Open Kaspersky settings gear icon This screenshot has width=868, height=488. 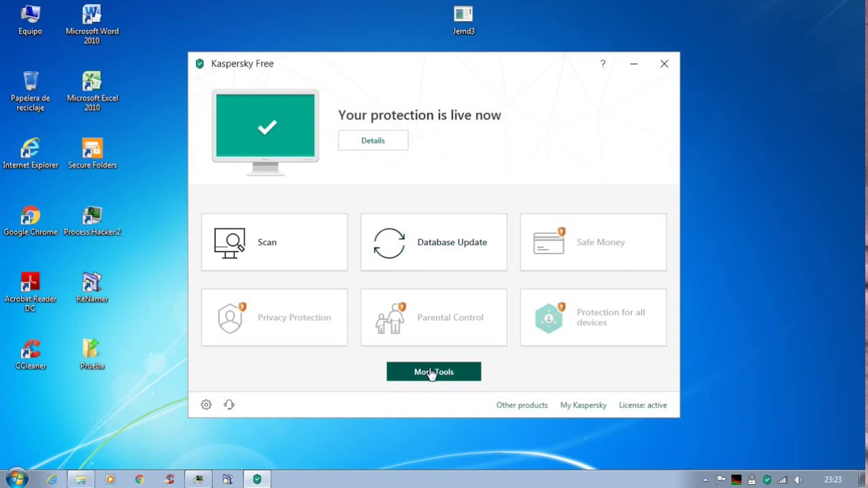coord(206,405)
